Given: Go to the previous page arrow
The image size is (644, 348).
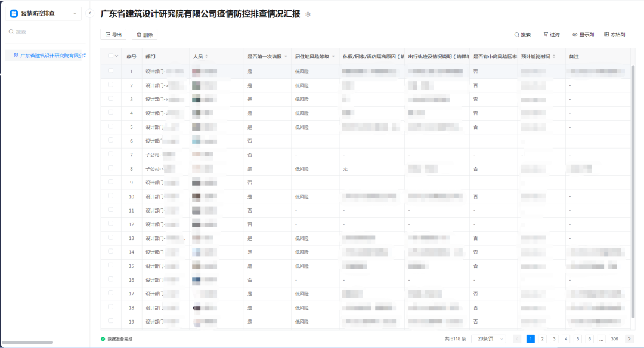Looking at the screenshot, I should (x=517, y=339).
